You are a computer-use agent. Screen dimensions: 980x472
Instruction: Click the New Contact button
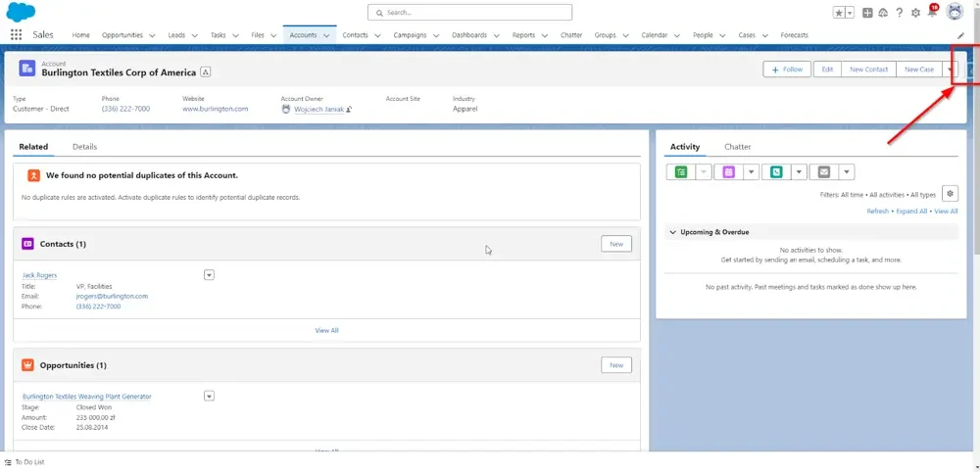(x=868, y=70)
